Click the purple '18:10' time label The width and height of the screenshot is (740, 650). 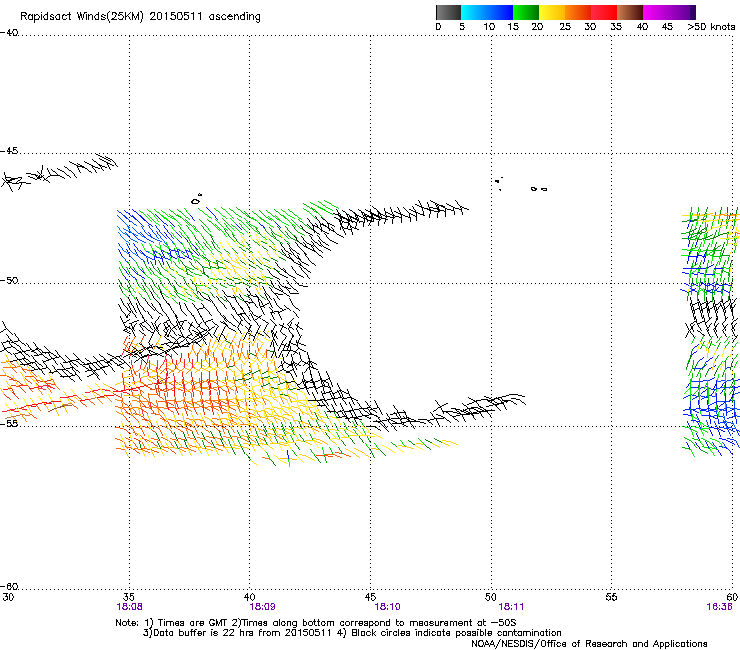pos(387,607)
